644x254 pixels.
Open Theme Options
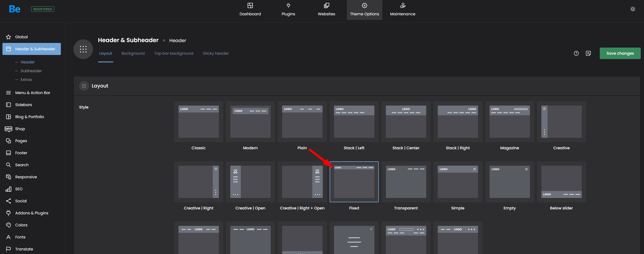[x=364, y=10]
